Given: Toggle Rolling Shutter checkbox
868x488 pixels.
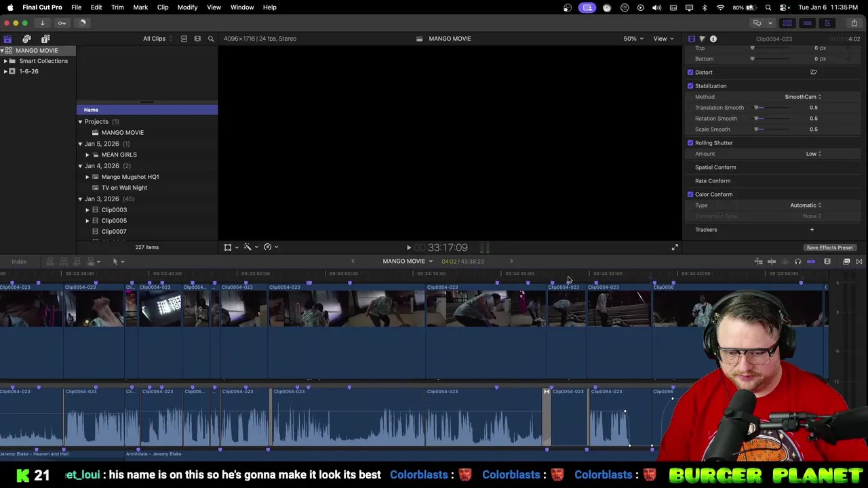Looking at the screenshot, I should point(690,143).
